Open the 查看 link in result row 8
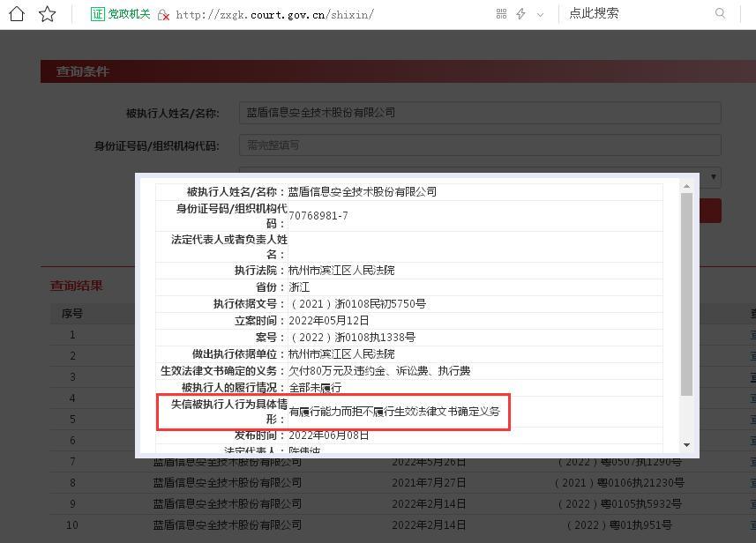 pyautogui.click(x=752, y=483)
